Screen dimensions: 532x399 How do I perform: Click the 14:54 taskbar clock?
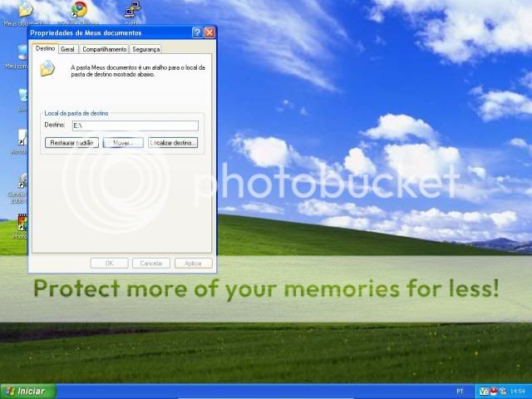pos(518,392)
